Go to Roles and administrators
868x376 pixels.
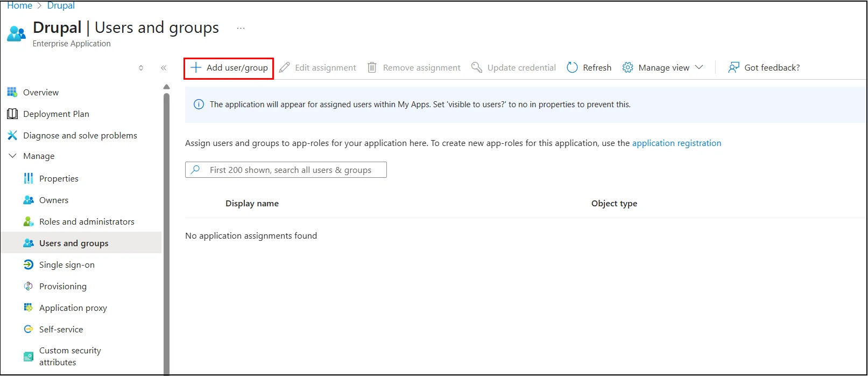pos(87,221)
